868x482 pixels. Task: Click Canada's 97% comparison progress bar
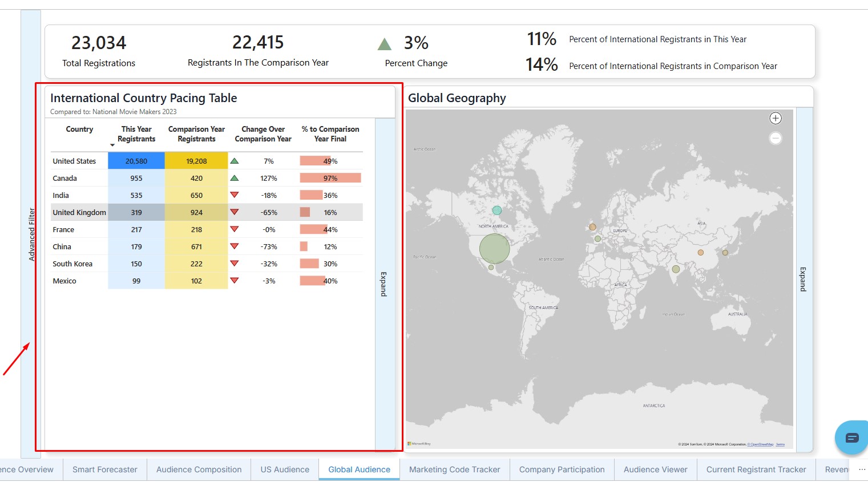(x=330, y=178)
